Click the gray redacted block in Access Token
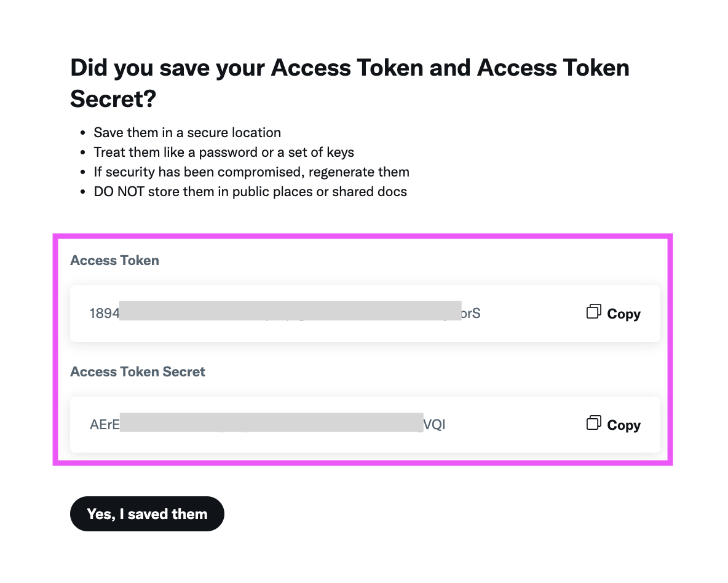This screenshot has height=583, width=728. tap(290, 311)
